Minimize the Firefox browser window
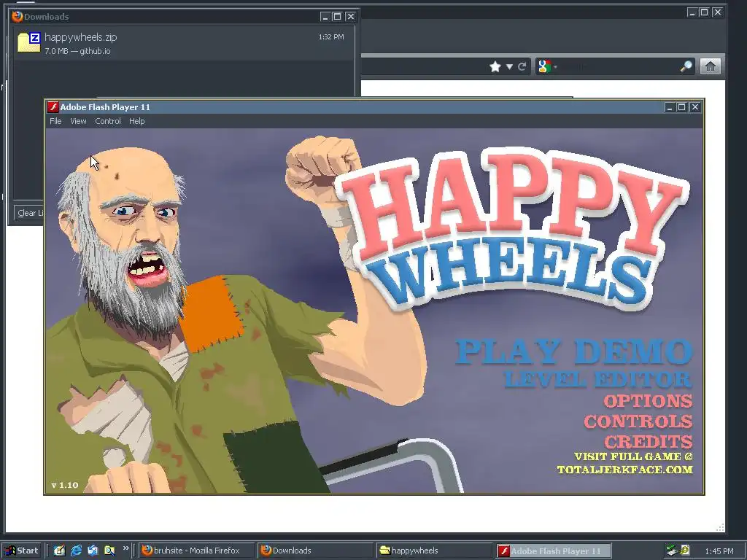This screenshot has height=560, width=747. coord(692,12)
